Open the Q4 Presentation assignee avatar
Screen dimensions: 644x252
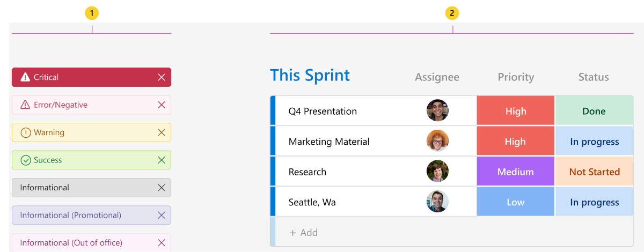point(437,110)
